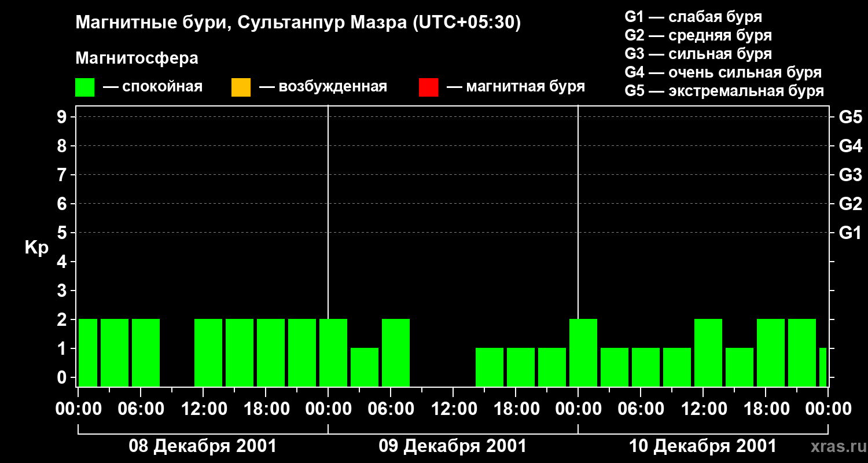Image resolution: width=868 pixels, height=463 pixels.
Task: Click the Kp 1 bar before 06:00 on 09 December
Action: pyautogui.click(x=365, y=367)
